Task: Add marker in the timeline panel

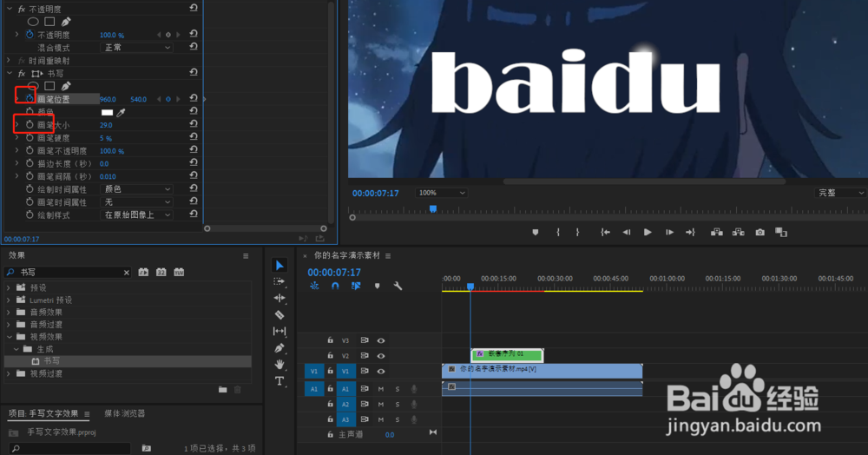Action: pos(377,287)
